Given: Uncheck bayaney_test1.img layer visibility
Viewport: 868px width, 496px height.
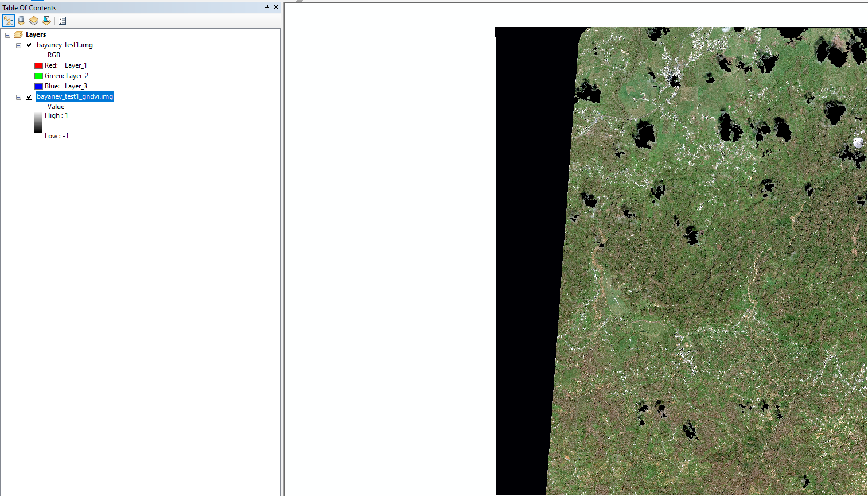Looking at the screenshot, I should pos(29,45).
